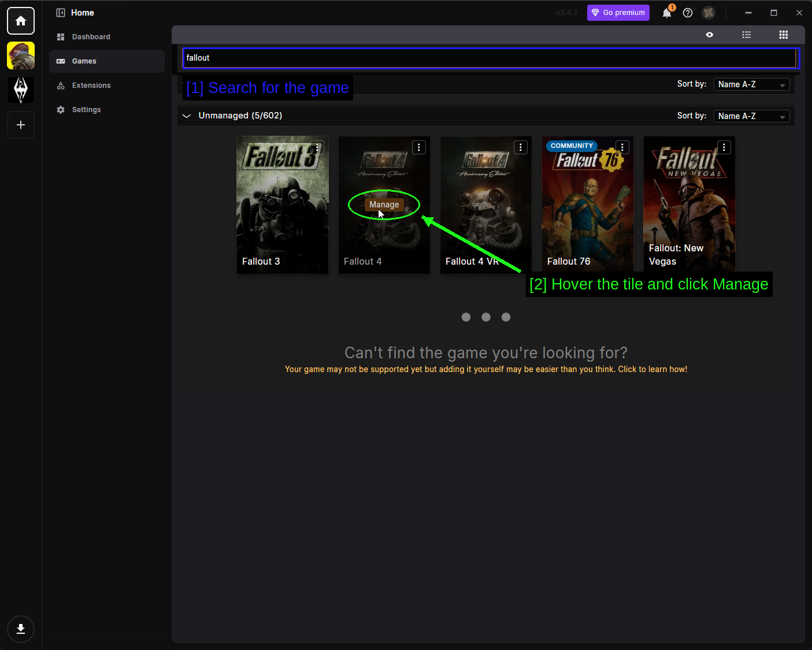This screenshot has width=812, height=650.
Task: Select the Fallout 3 game tile
Action: click(x=283, y=205)
